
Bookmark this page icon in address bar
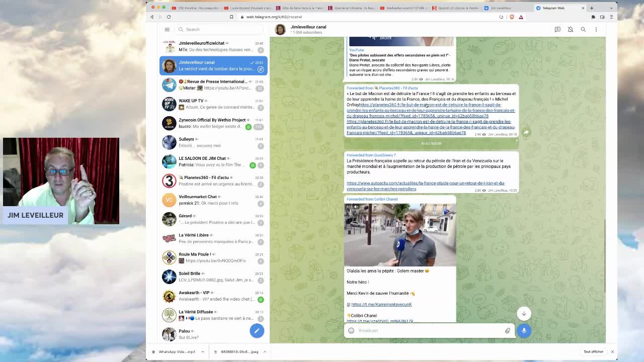coord(231,17)
